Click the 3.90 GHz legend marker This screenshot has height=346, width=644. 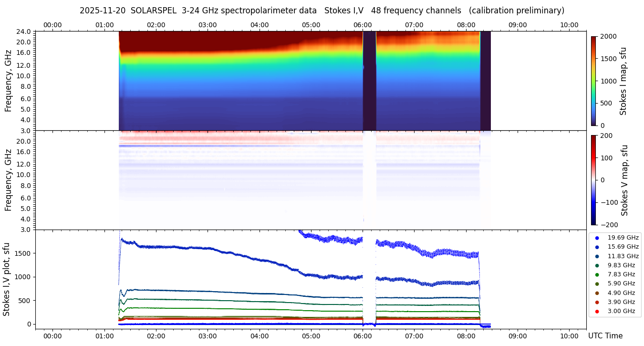597,302
